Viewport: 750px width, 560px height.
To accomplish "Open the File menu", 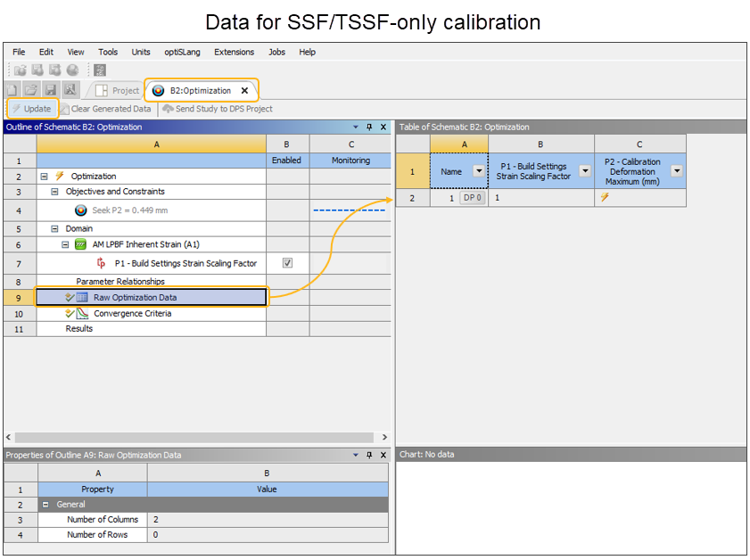I will click(19, 52).
